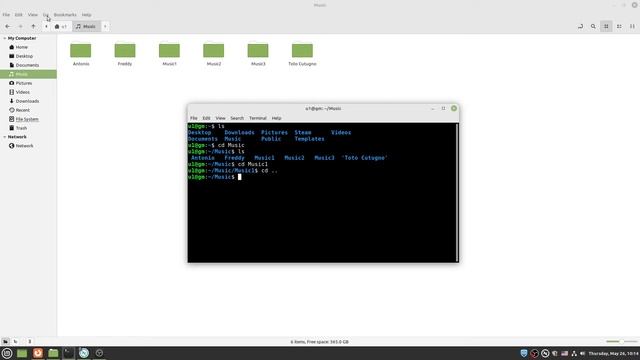Select the Music3 folder icon
Image resolution: width=640 pixels, height=360 pixels.
258,50
